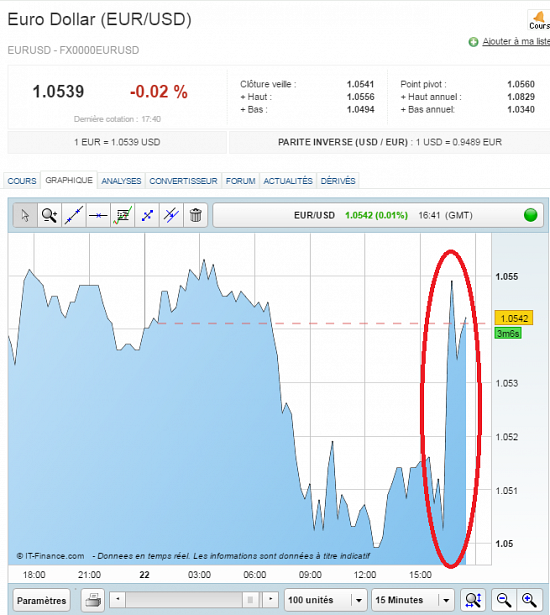Choose the horizontal line tool
Image resolution: width=550 pixels, height=615 pixels.
(x=98, y=215)
